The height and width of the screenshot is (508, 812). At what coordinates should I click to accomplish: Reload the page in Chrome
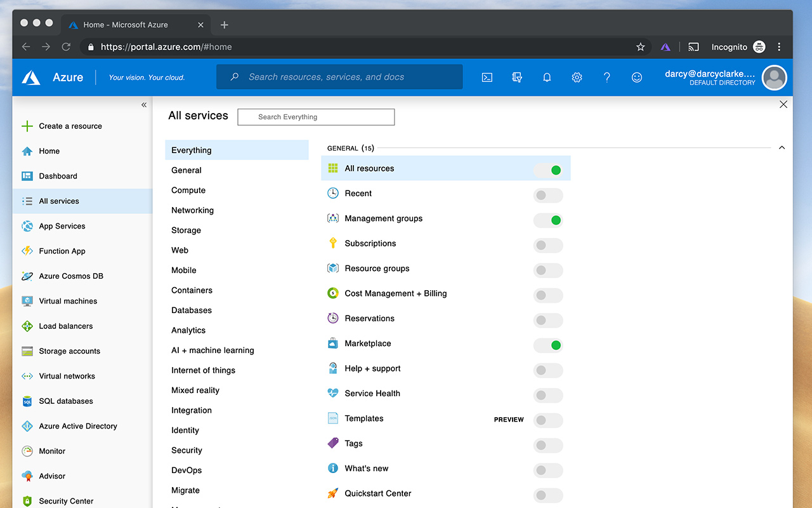66,47
